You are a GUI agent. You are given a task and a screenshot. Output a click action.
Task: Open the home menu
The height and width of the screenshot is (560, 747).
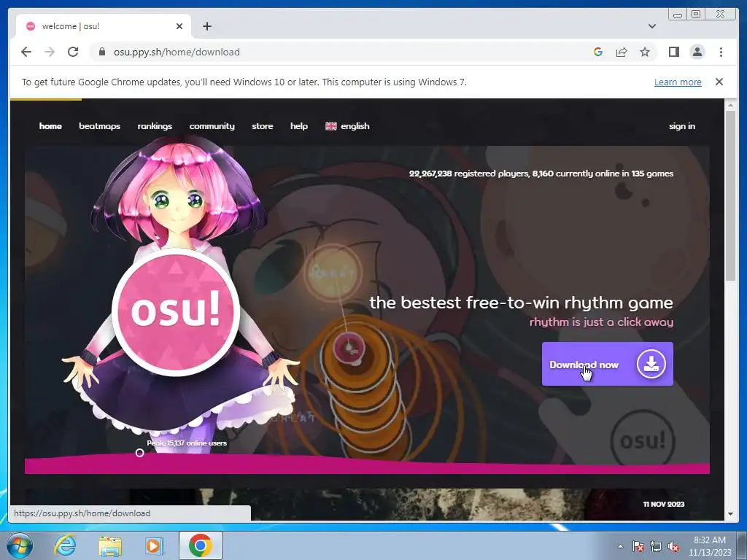click(x=50, y=126)
